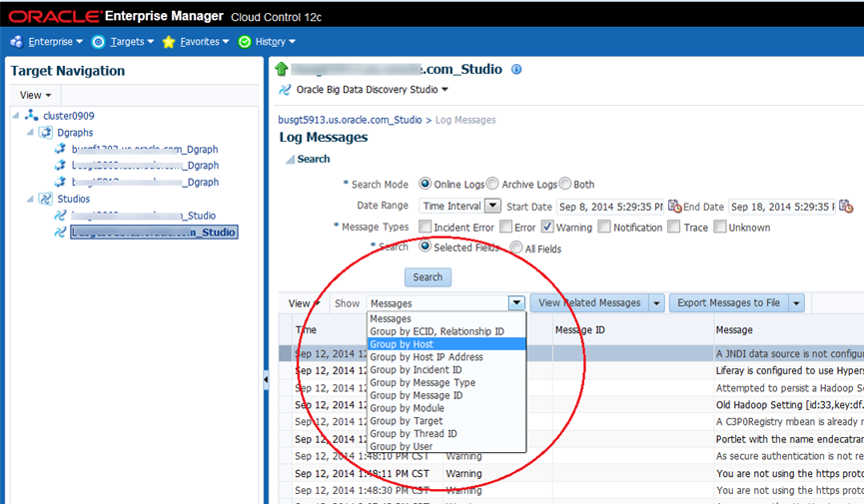Click the Targets bullseye icon
Screen dimensions: 865x504
click(x=98, y=42)
